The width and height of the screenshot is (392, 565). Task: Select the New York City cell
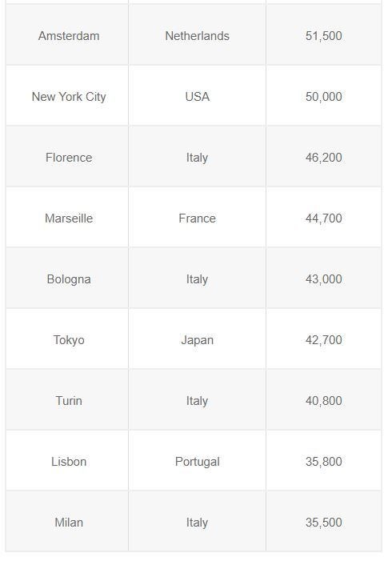[67, 96]
